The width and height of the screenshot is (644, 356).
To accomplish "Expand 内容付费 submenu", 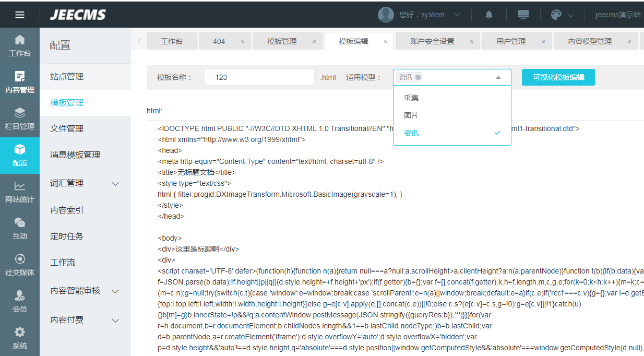I will pyautogui.click(x=116, y=321).
